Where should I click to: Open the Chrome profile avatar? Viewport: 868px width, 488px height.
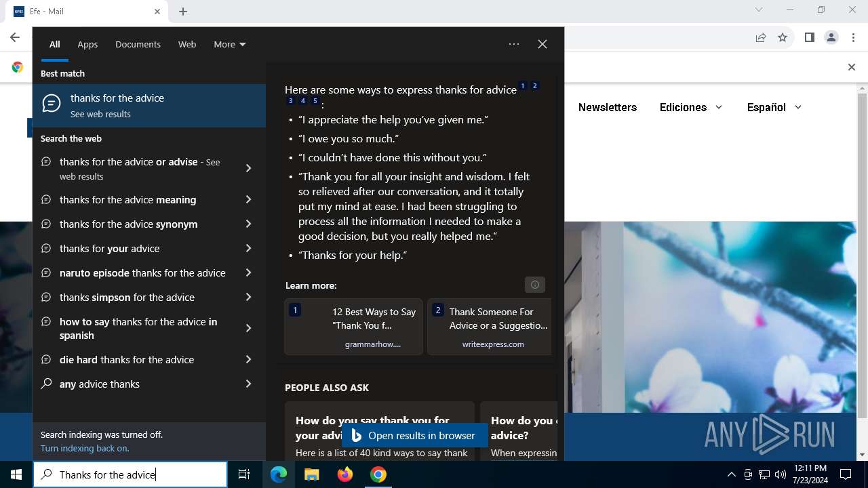(x=831, y=37)
